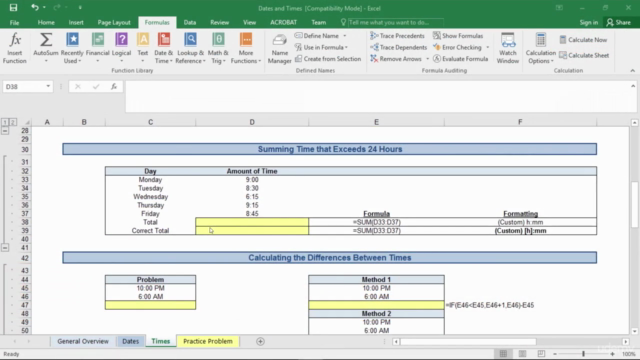Show outline level 1
Image resolution: width=640 pixels, height=360 pixels.
click(5, 122)
